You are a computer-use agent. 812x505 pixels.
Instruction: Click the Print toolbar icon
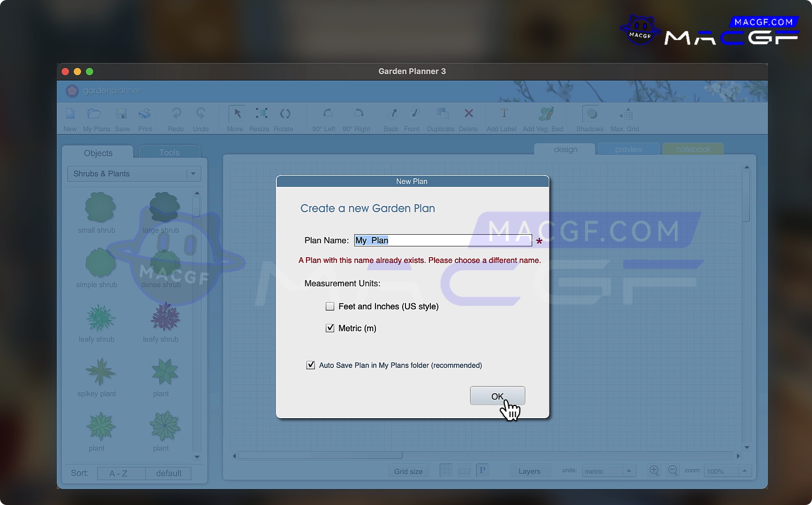click(x=145, y=114)
